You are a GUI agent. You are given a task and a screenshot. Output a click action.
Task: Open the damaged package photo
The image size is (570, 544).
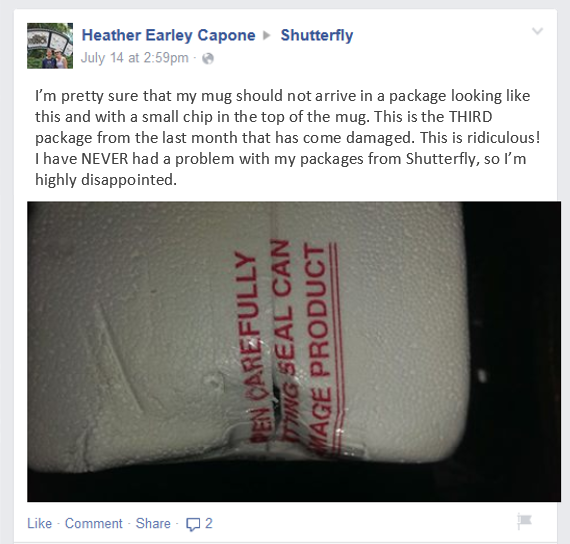[294, 352]
